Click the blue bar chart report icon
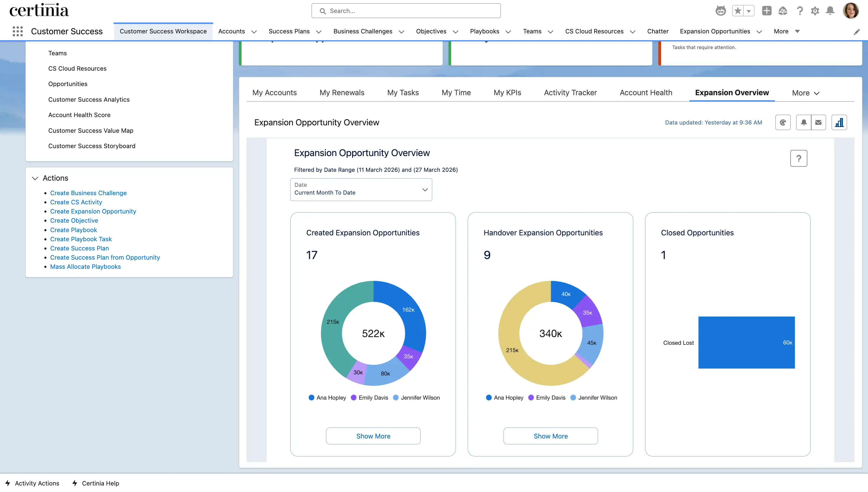This screenshot has width=868, height=492. click(x=839, y=122)
